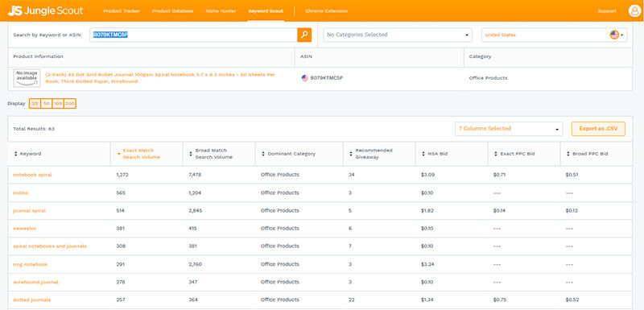The image size is (644, 310).
Task: Click the Jungle Scout logo
Action: 45,11
